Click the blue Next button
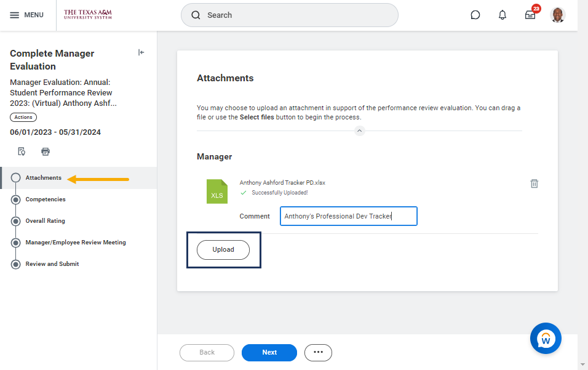Viewport: 588px width, 370px height. [269, 352]
